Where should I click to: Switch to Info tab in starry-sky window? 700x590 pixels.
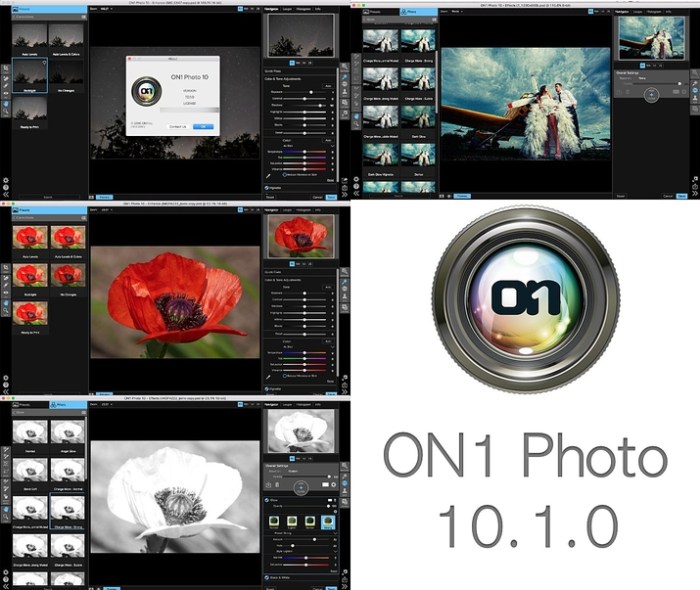click(x=318, y=9)
